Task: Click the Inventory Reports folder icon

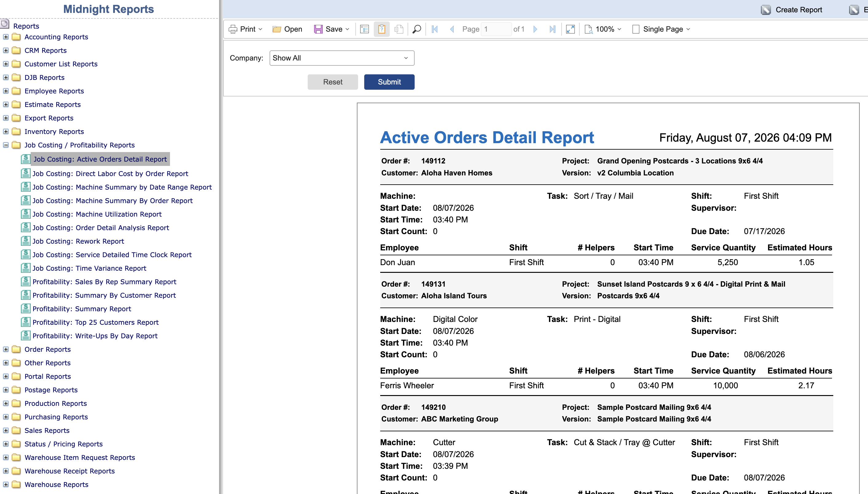Action: coord(16,132)
